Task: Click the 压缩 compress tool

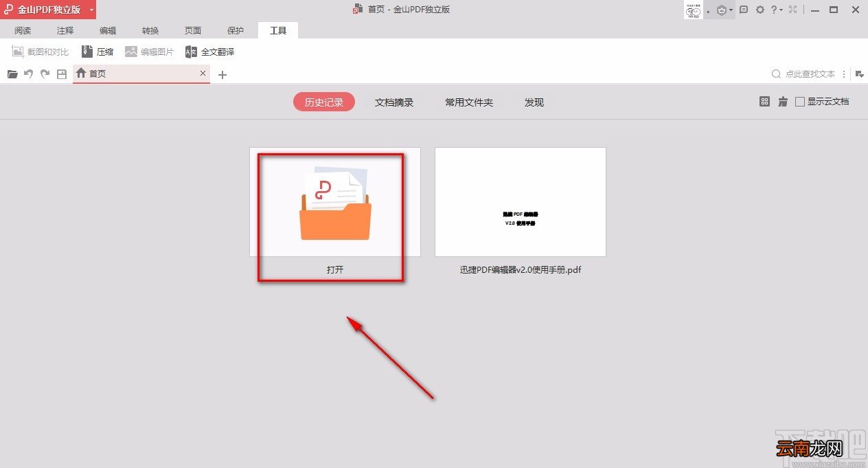Action: tap(98, 52)
